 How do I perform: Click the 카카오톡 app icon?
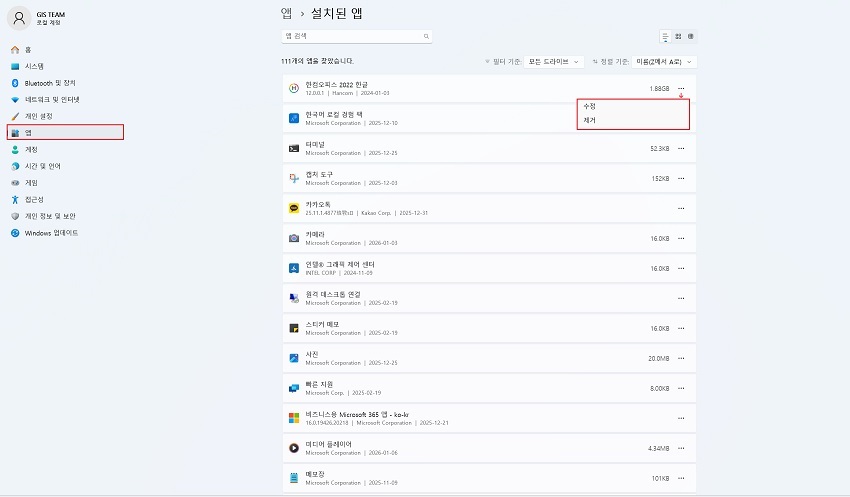coord(294,208)
